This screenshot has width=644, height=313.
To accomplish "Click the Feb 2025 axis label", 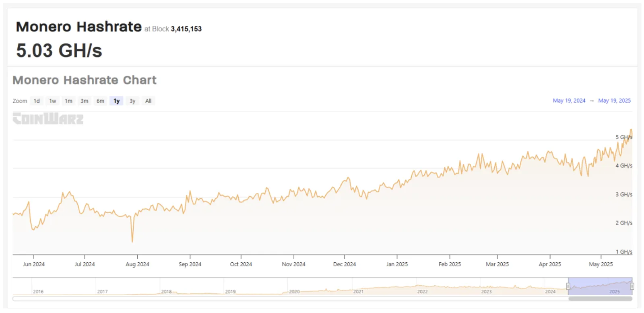I will (x=450, y=264).
